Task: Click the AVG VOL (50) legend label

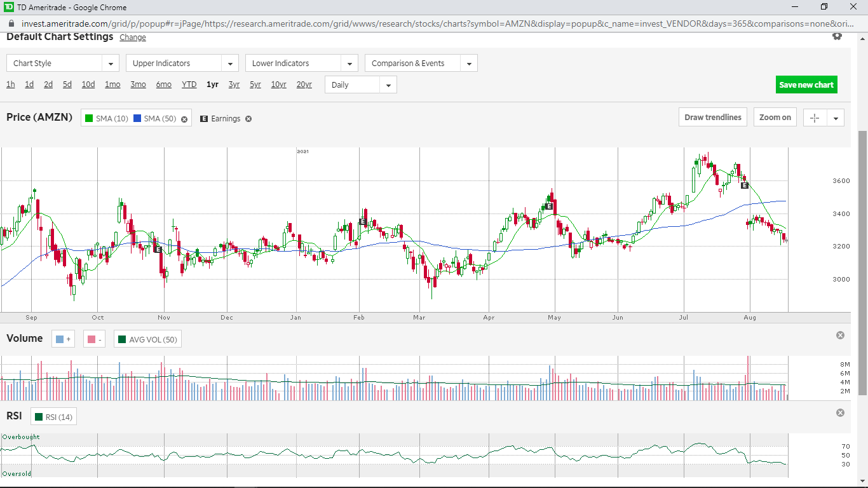Action: pyautogui.click(x=153, y=339)
